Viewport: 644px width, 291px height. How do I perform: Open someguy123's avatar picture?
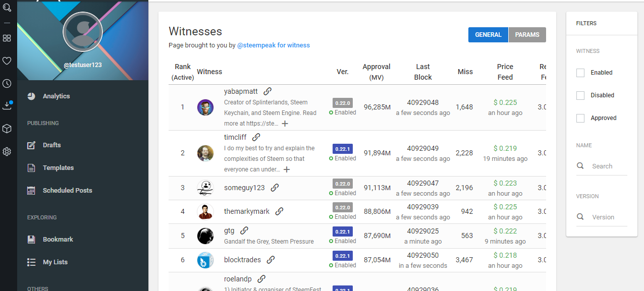click(x=205, y=188)
